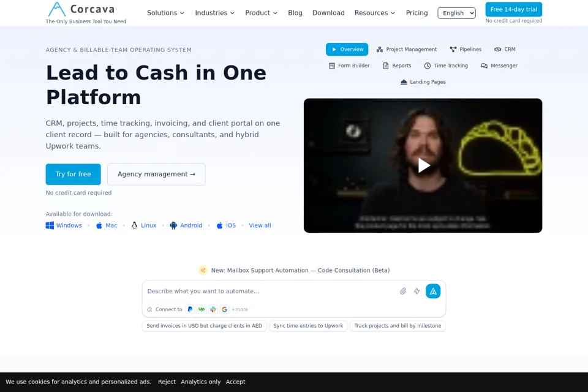Image resolution: width=588 pixels, height=392 pixels.
Task: Play the overview video
Action: point(423,165)
